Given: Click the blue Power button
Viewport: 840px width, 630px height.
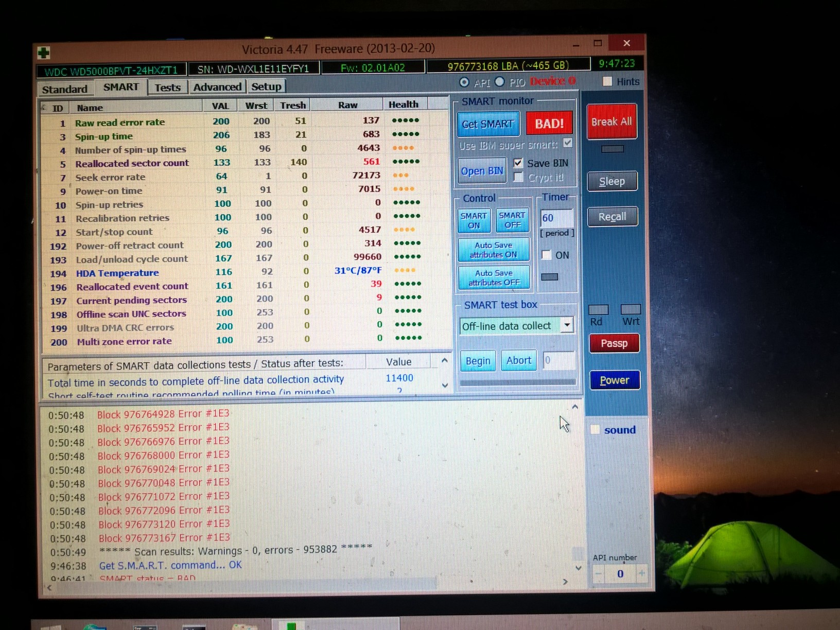Looking at the screenshot, I should coord(614,380).
